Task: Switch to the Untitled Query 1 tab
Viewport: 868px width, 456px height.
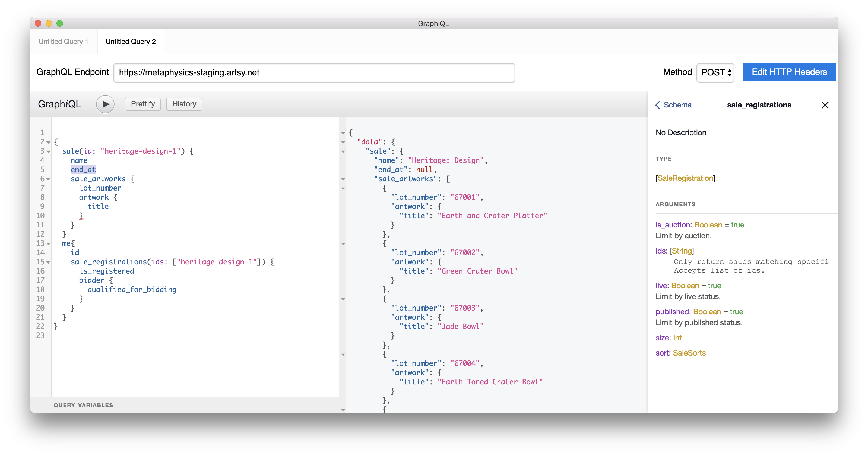Action: tap(63, 42)
